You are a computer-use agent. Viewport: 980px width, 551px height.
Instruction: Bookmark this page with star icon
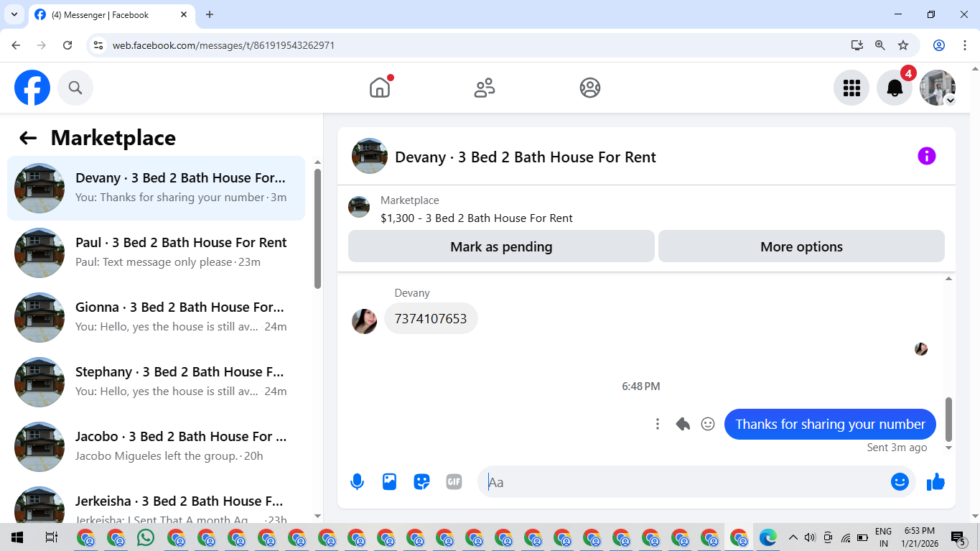coord(903,45)
